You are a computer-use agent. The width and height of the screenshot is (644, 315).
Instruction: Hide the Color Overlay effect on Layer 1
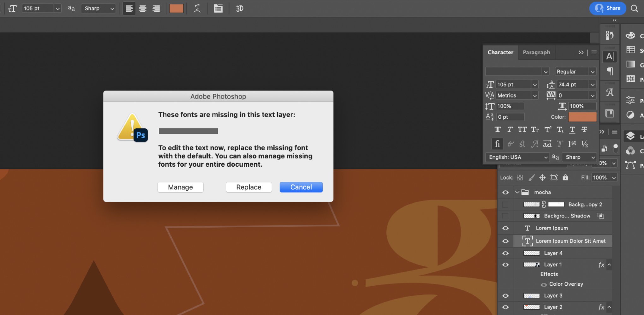[x=544, y=284]
